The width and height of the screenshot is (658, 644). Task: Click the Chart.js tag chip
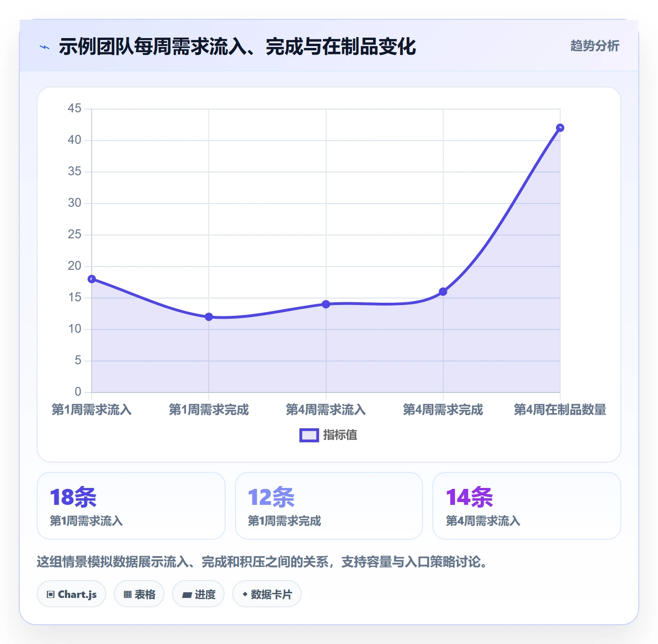pyautogui.click(x=71, y=594)
